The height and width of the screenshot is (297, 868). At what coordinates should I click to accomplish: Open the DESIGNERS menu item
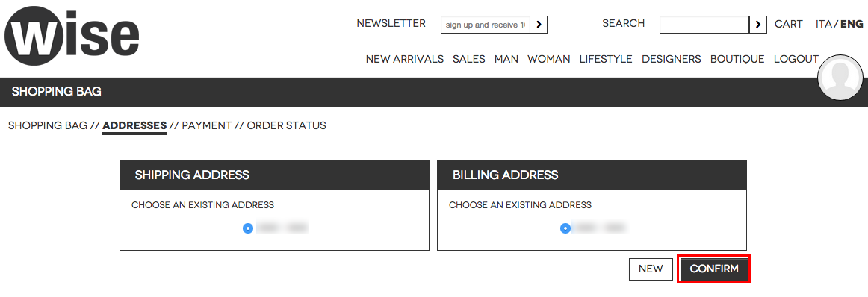pos(672,59)
